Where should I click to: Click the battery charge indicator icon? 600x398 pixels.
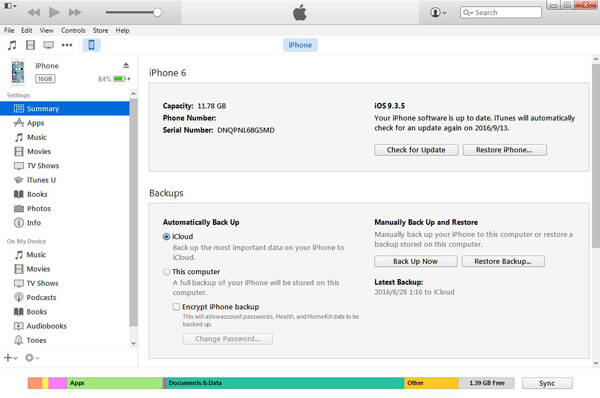pos(119,79)
